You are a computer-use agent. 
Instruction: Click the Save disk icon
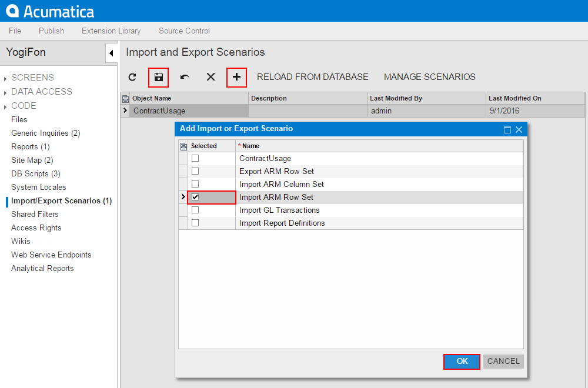point(158,77)
